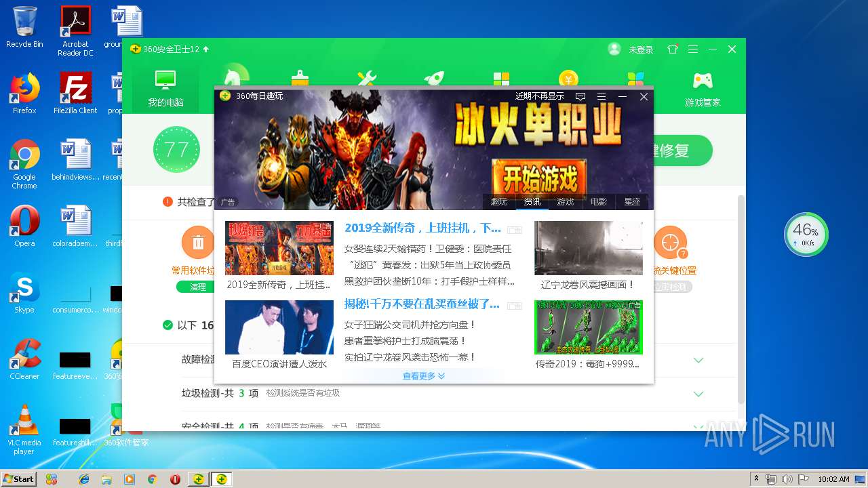The width and height of the screenshot is (868, 488).
Task: Open headline 揭秘!千万不要在乱买蚕丝被了
Action: point(422,304)
